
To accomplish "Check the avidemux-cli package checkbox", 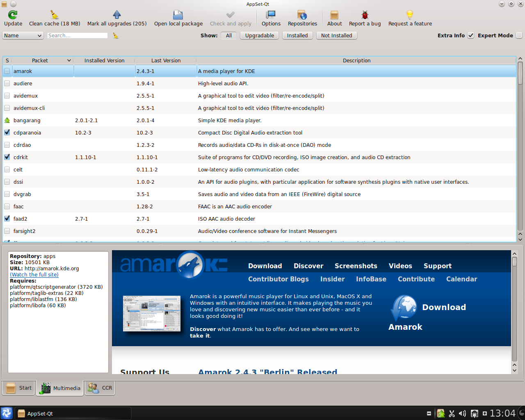I will click(x=7, y=108).
